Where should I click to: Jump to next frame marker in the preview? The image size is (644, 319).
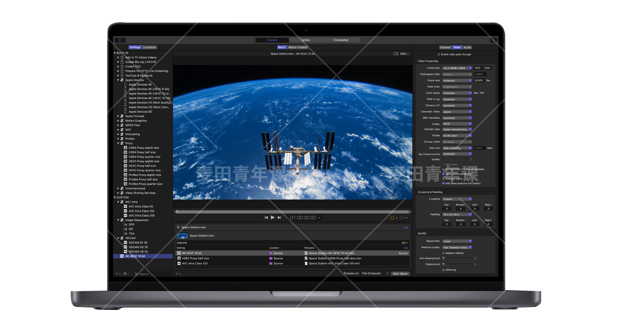279,217
